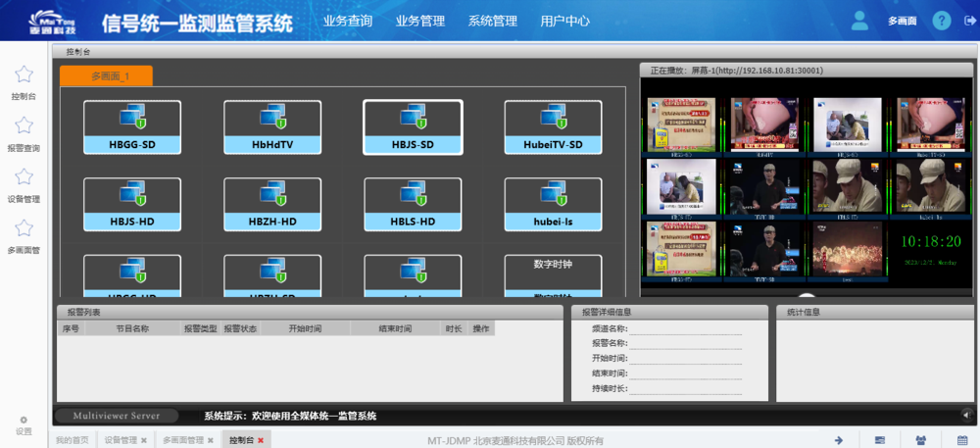
Task: Open the 系统管理 menu
Action: pyautogui.click(x=492, y=20)
